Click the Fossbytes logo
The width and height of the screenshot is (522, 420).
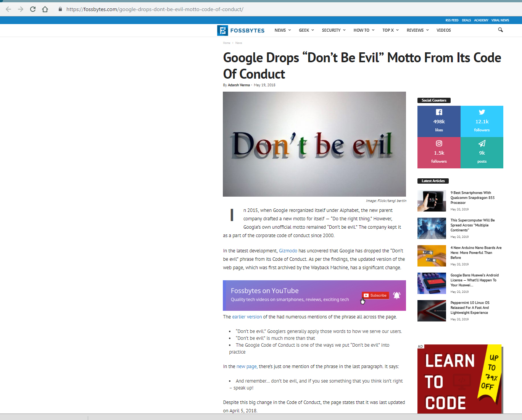point(241,31)
